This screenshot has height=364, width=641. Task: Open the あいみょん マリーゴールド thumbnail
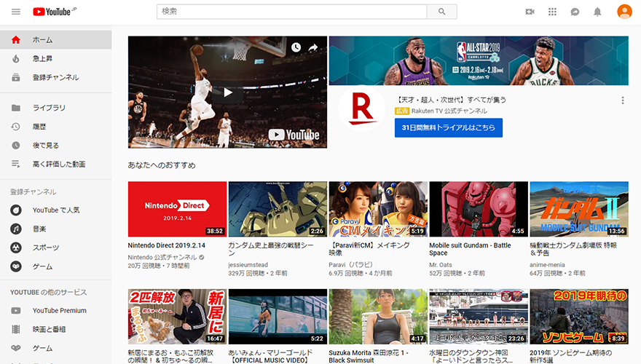point(278,317)
